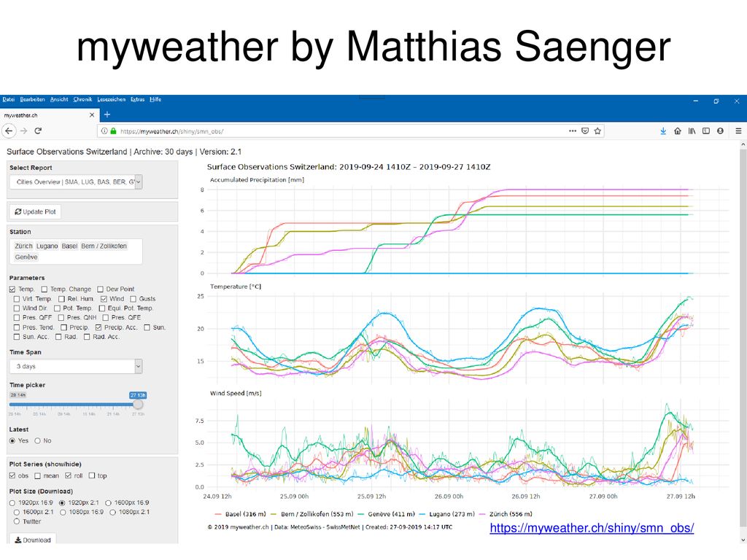
Task: Enable the Sun. Acc. checkbox
Action: click(x=17, y=337)
